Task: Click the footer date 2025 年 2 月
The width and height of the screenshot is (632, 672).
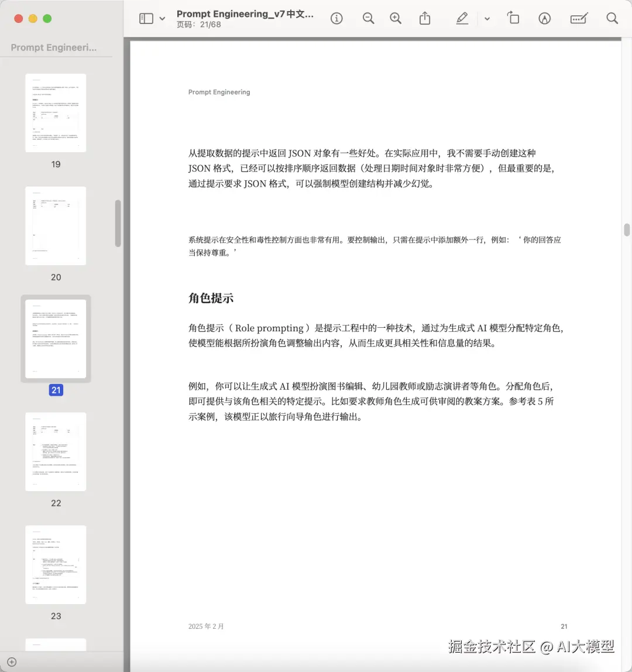Action: [206, 626]
